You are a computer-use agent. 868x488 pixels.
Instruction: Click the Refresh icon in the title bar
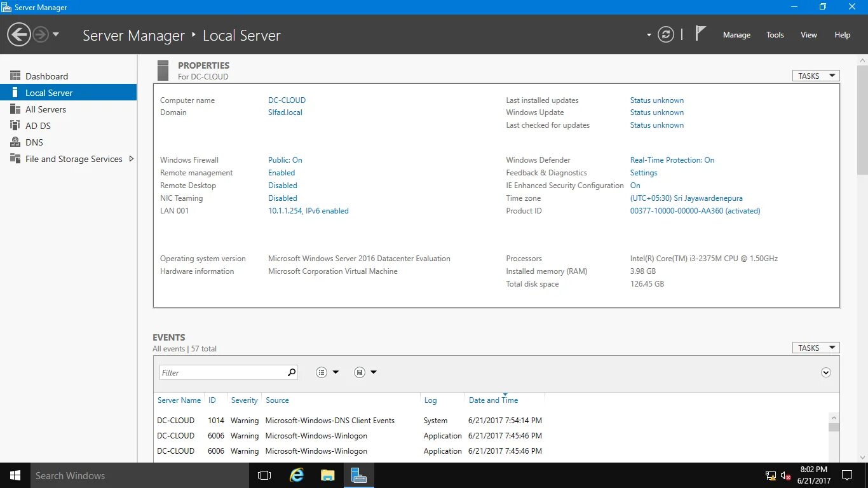[x=666, y=34]
